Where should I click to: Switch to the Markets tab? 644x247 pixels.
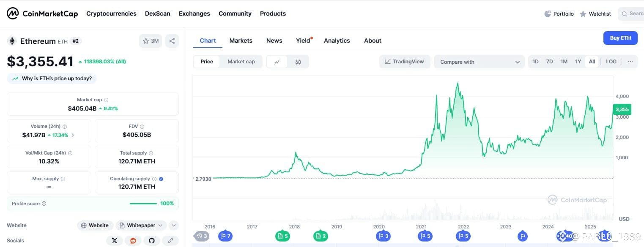click(x=241, y=41)
